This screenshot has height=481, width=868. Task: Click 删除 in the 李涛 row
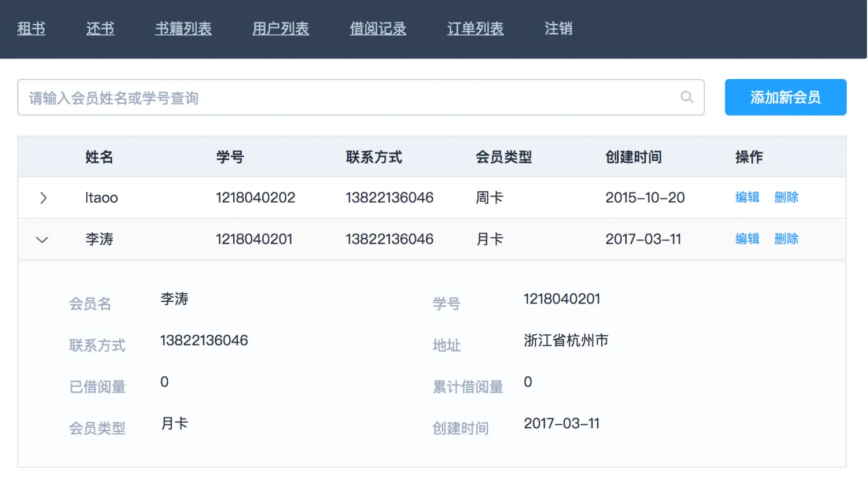(786, 239)
